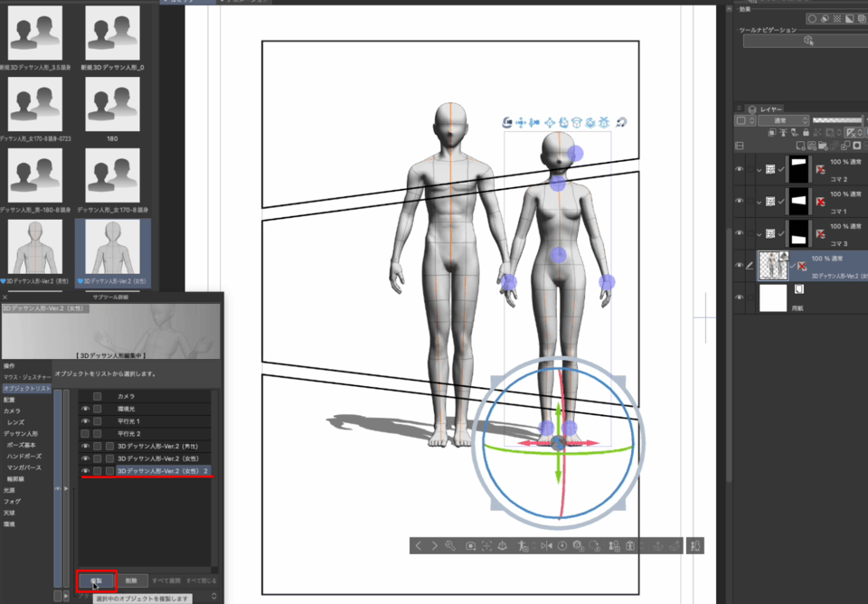Open the body shape dropdown arrows in launcher
The image size is (868, 604).
(x=642, y=546)
